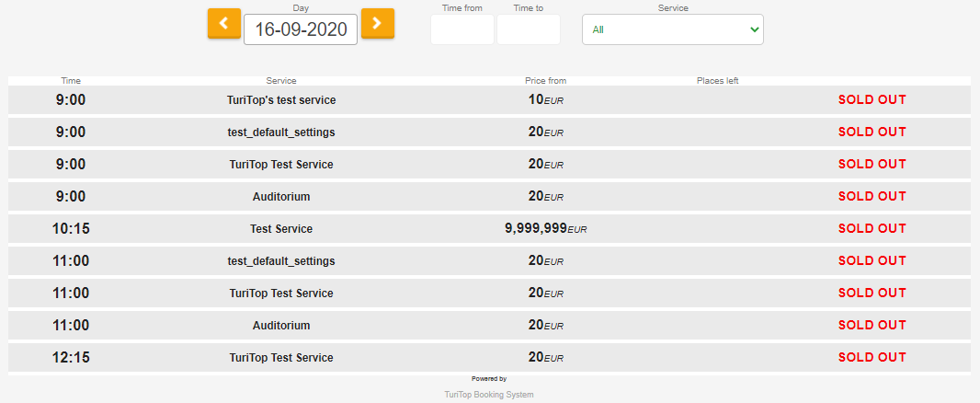The image size is (980, 403).
Task: Open the TuriTop Booking System link
Action: [489, 395]
